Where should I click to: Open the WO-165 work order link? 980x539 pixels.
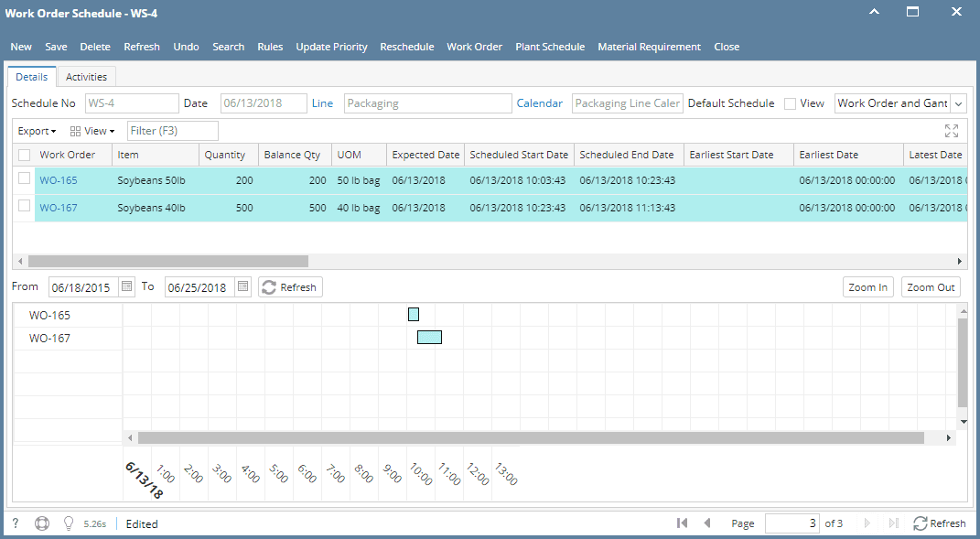click(x=59, y=180)
